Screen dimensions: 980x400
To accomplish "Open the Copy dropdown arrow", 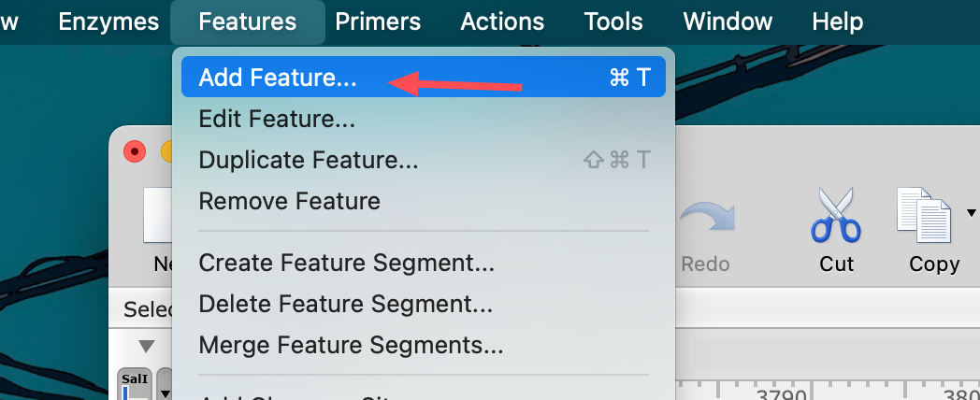I will (971, 213).
